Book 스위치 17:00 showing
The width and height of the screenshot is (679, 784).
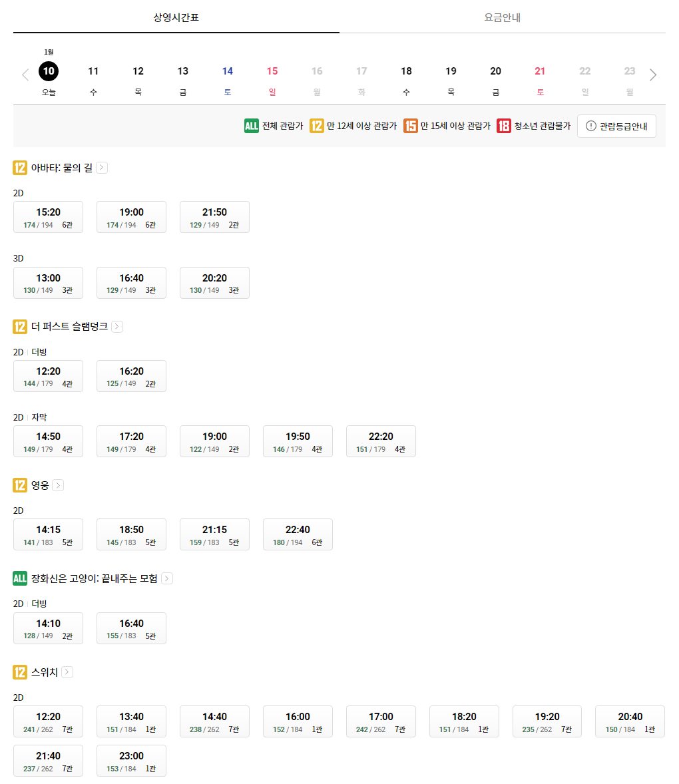point(381,721)
